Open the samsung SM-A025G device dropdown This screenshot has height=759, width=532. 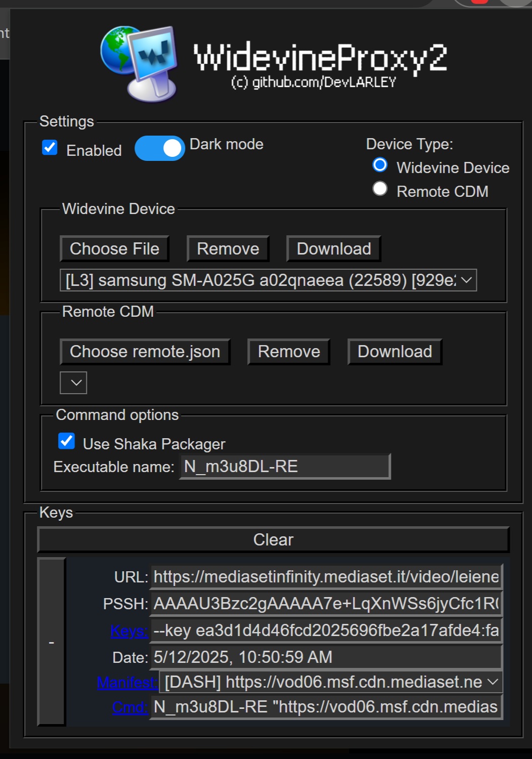coord(268,280)
